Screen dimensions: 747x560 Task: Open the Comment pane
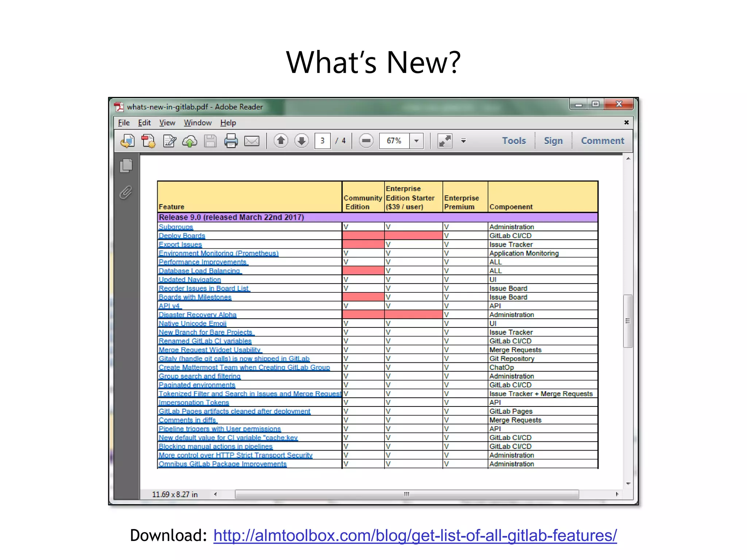click(x=603, y=141)
